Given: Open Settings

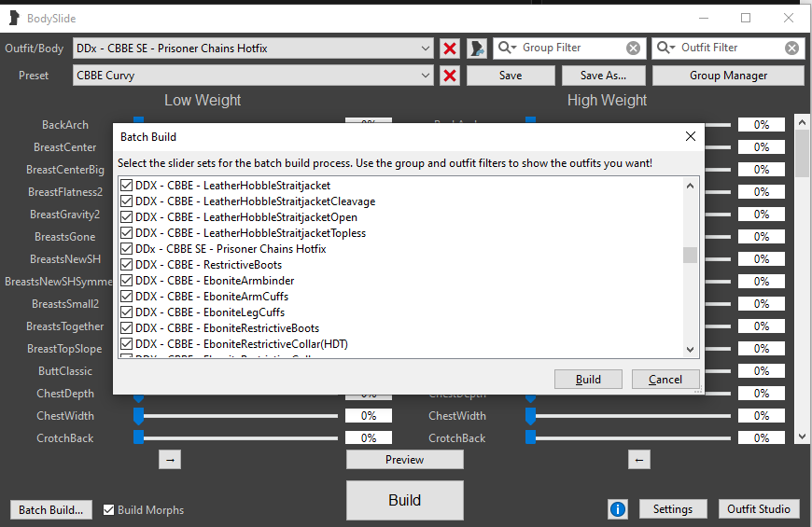Looking at the screenshot, I should pyautogui.click(x=673, y=509).
